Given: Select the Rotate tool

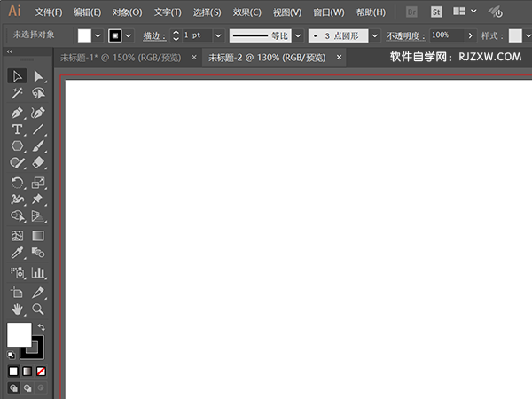Looking at the screenshot, I should click(17, 183).
